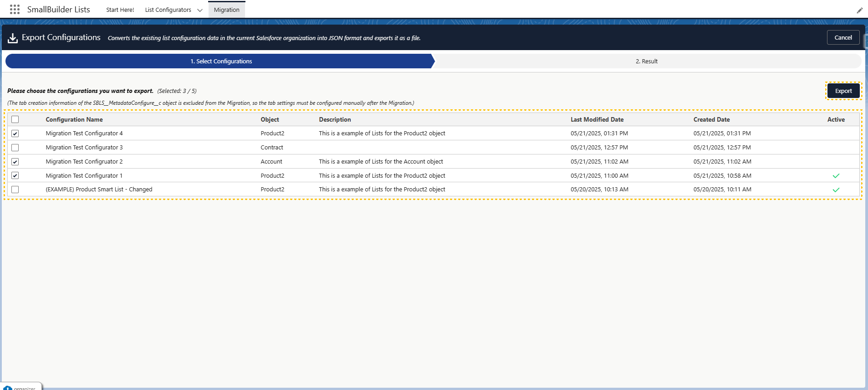Image resolution: width=868 pixels, height=390 pixels.
Task: Select the (EXAMPLE) Product Smart List checkbox
Action: point(15,190)
